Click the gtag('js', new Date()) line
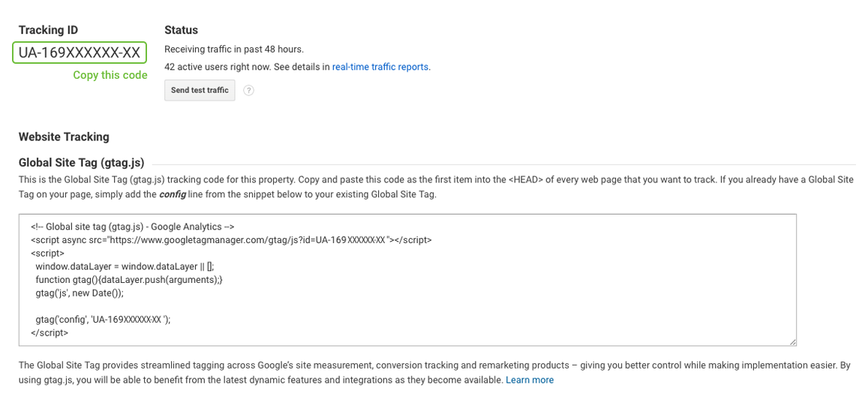Image resolution: width=868 pixels, height=406 pixels. tap(80, 293)
